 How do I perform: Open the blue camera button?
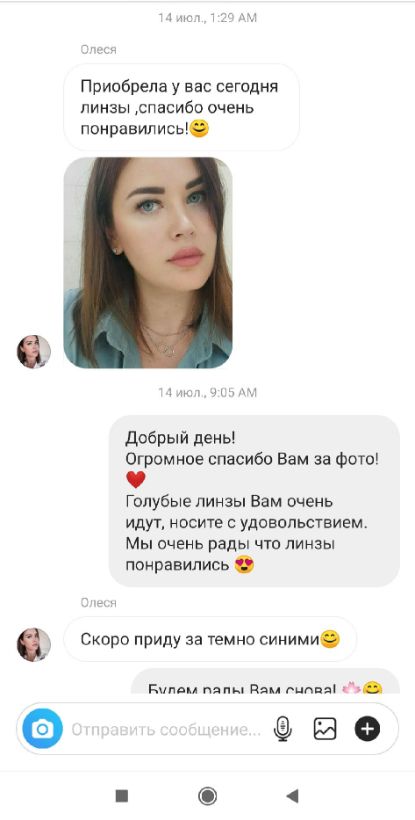42,728
